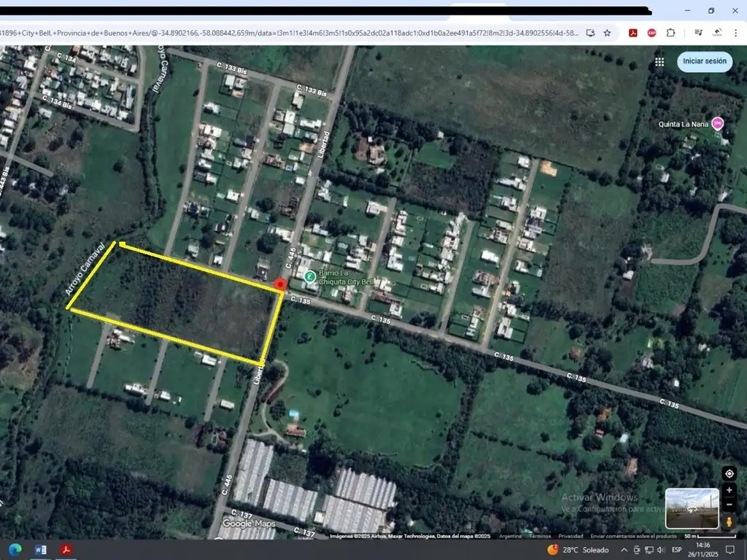Open the AdBlock extension icon

click(x=652, y=33)
